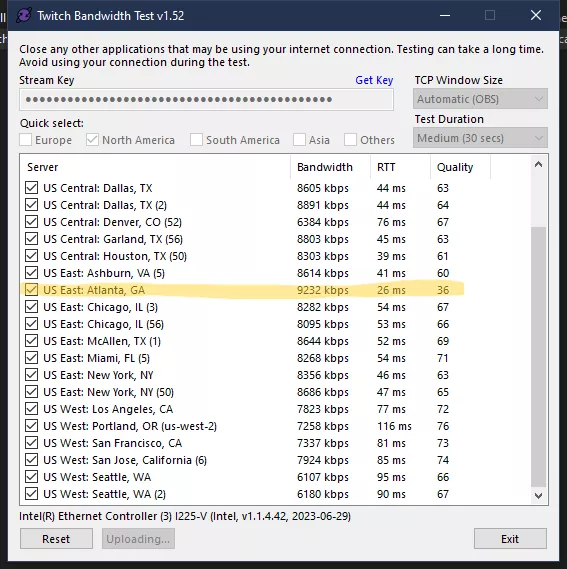
Task: Click the 9232 kbps bandwidth value
Action: 323,290
